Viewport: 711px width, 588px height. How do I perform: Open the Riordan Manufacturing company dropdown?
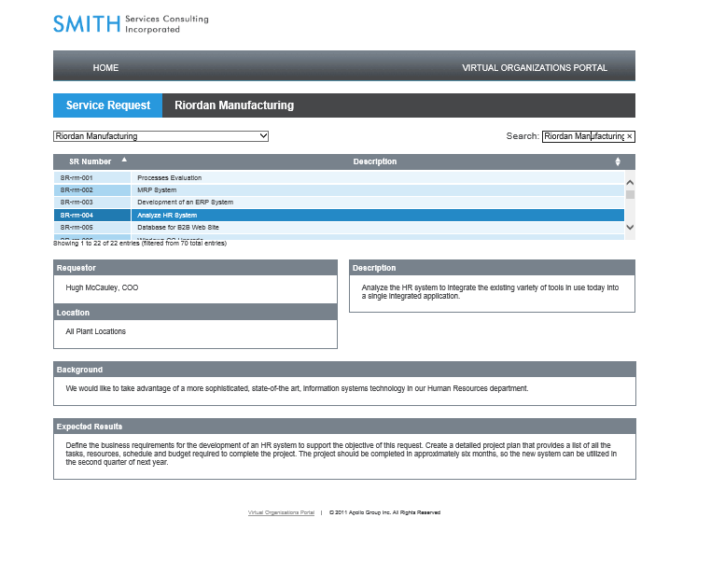click(161, 136)
